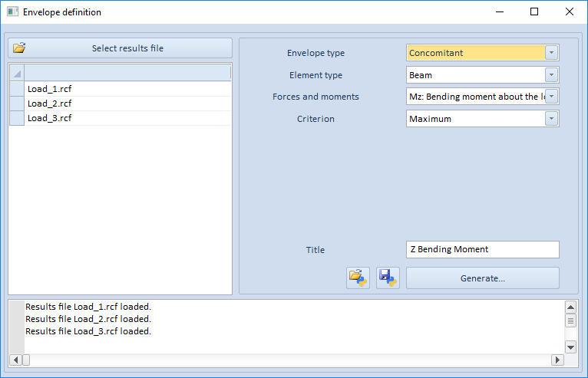Click the save Python script icon

(x=388, y=278)
